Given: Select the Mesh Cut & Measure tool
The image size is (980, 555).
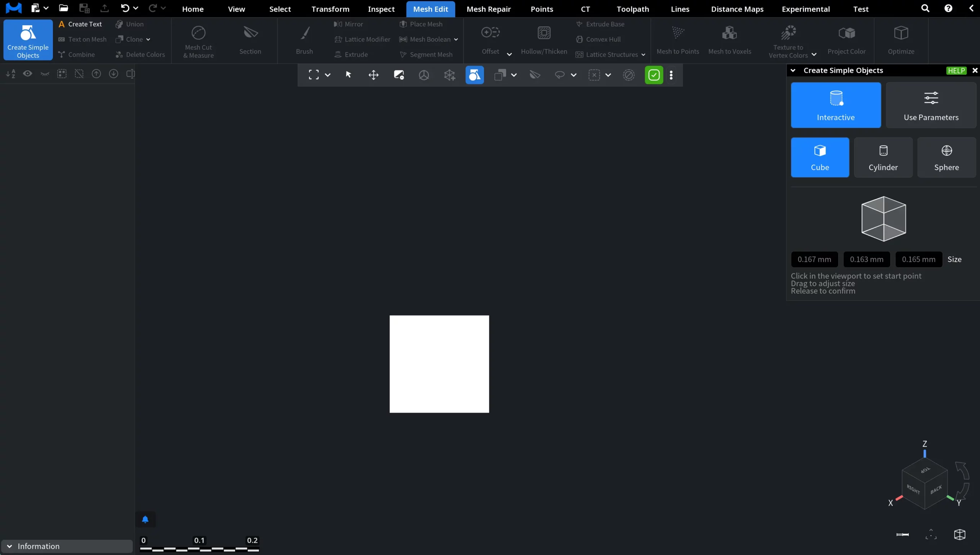Looking at the screenshot, I should coord(198,41).
